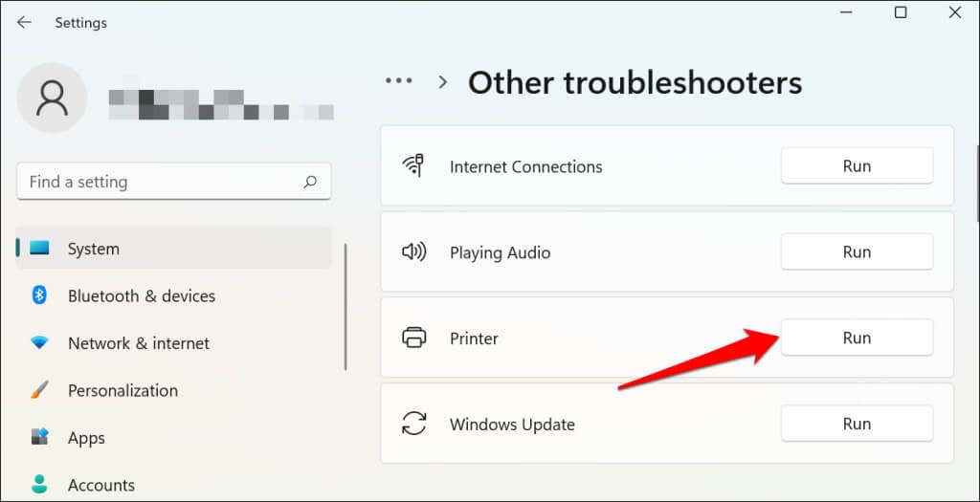This screenshot has height=502, width=980.
Task: Click the Playing Audio speaker icon
Action: tap(413, 252)
